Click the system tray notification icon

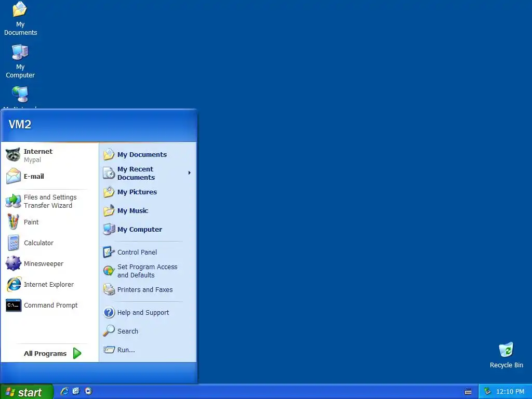coord(487,391)
